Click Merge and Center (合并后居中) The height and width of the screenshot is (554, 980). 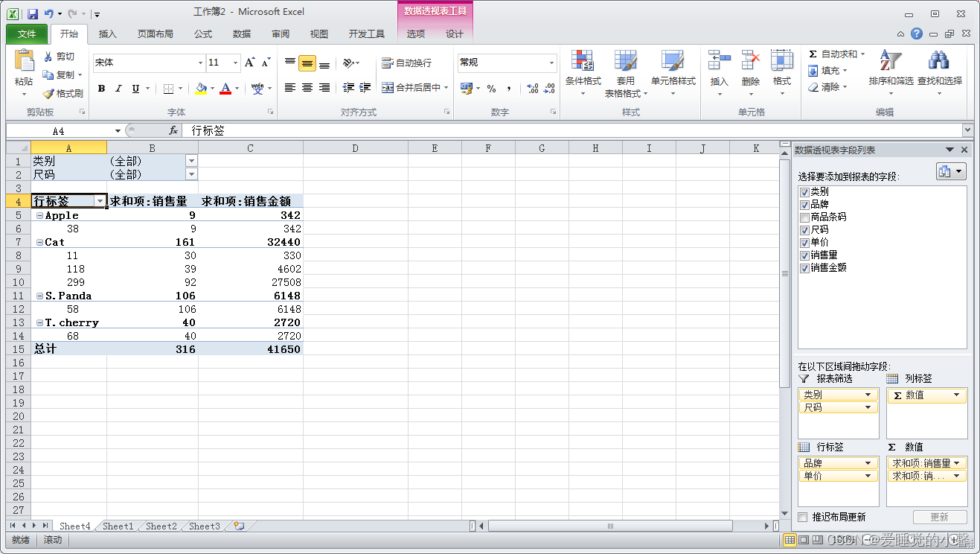414,88
